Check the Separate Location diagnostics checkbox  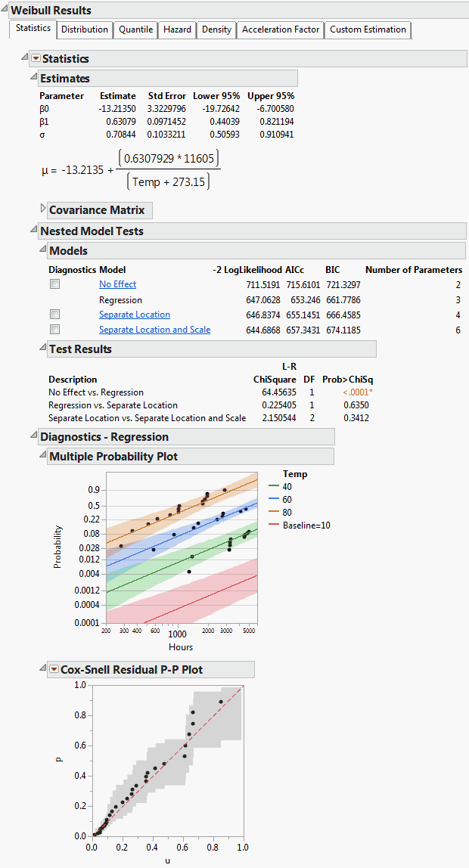(x=54, y=315)
